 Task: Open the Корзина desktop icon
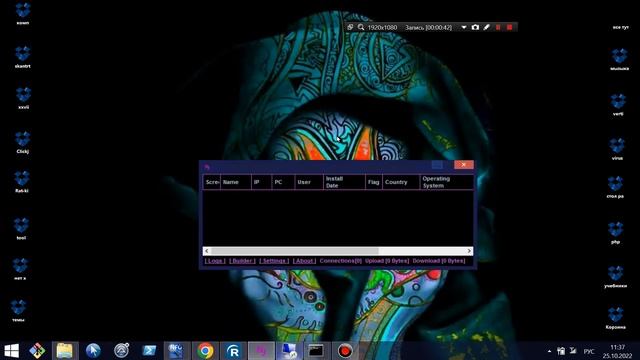pyautogui.click(x=616, y=318)
